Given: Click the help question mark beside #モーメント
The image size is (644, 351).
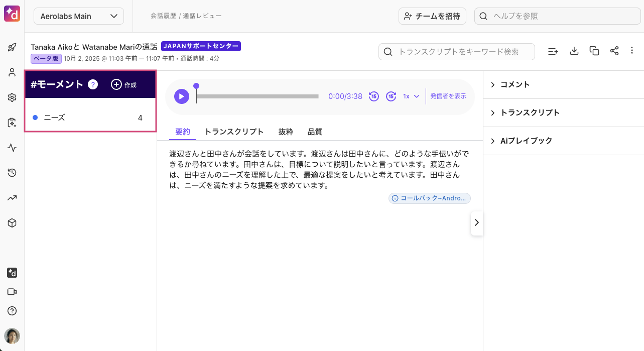Looking at the screenshot, I should (93, 84).
